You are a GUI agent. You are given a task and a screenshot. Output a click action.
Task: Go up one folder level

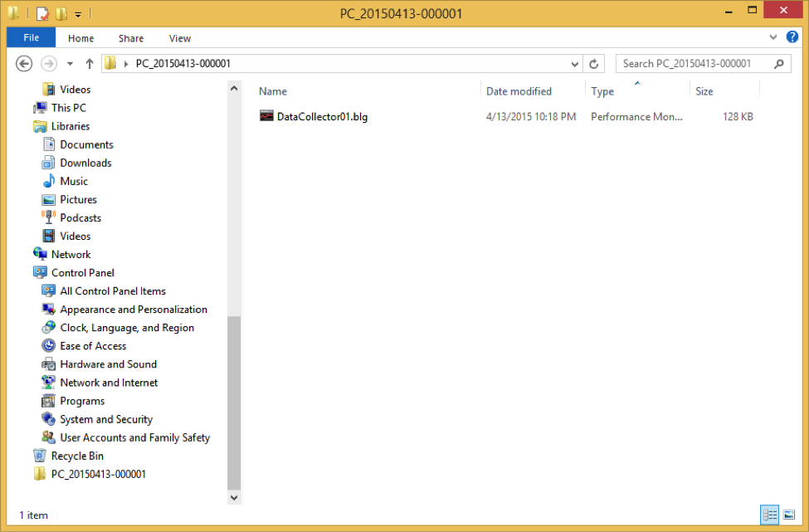(90, 63)
